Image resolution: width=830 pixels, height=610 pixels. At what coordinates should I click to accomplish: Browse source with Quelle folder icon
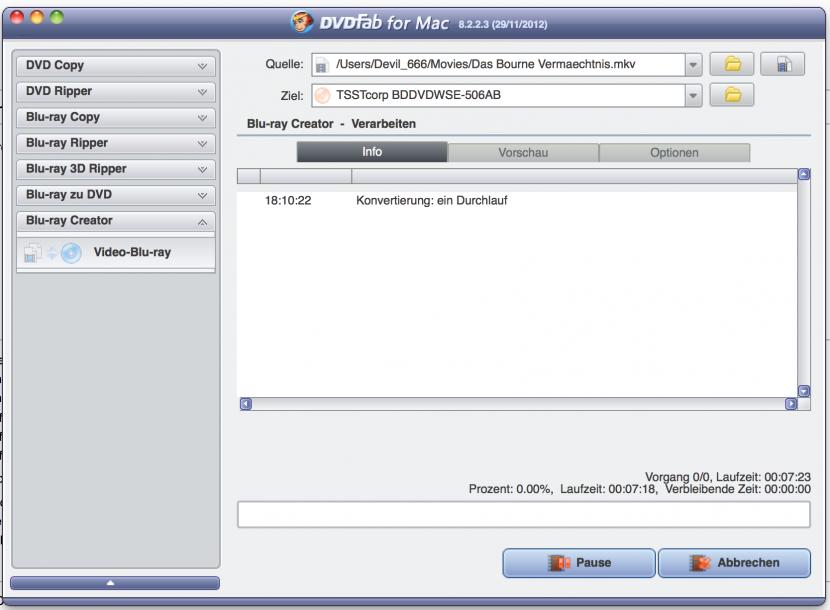[x=732, y=65]
